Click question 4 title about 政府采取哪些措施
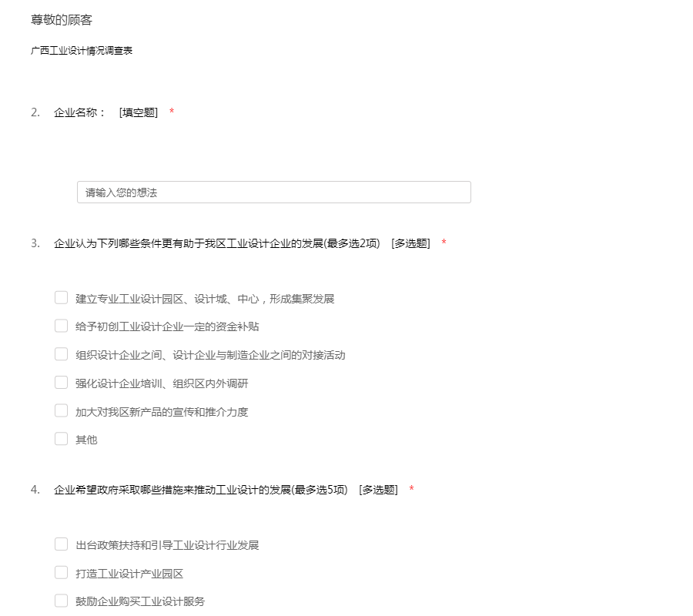This screenshot has width=693, height=616. 201,490
